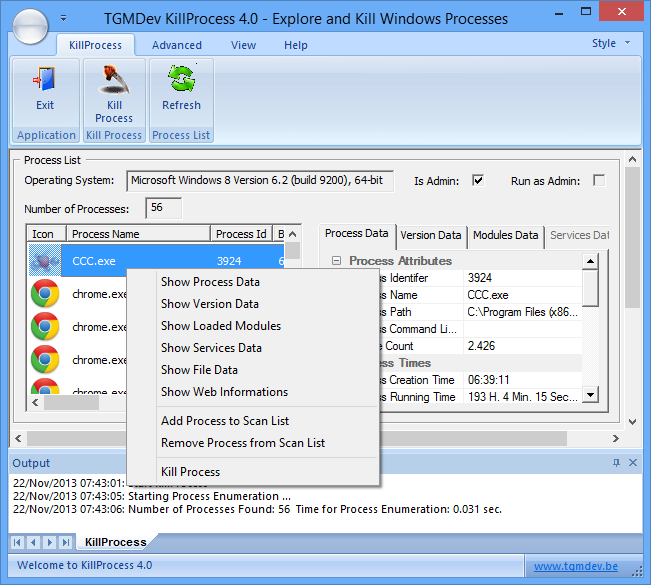Click Welcome to KillProcess 4.0 status text
The height and width of the screenshot is (585, 651).
[85, 565]
